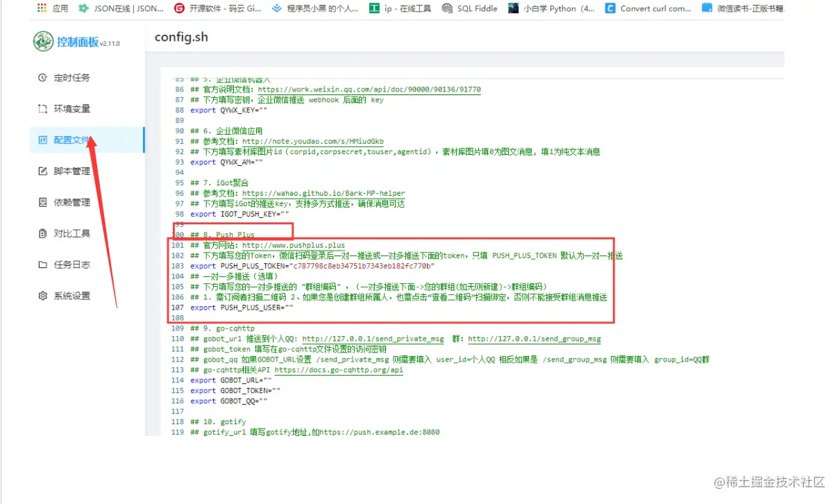Select 配置文件 in the sidebar
Viewport: 840px width, 504px height.
pos(87,140)
